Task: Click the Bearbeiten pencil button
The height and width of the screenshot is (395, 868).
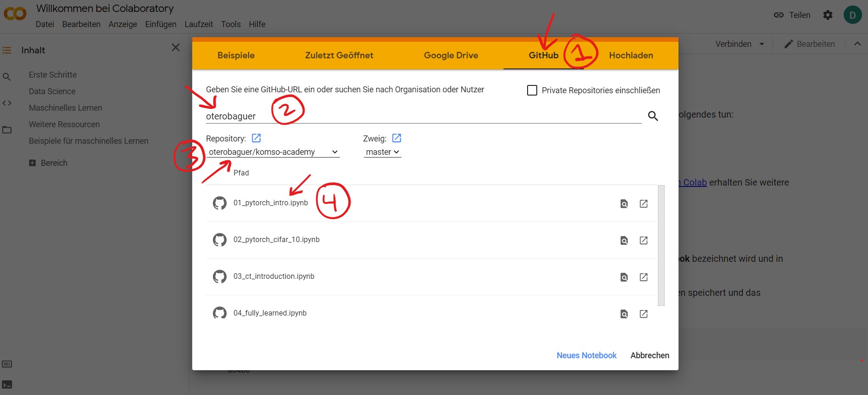Action: pos(809,44)
